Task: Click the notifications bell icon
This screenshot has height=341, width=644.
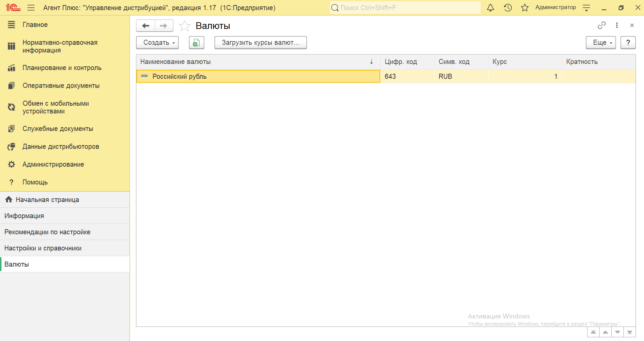Action: click(490, 8)
